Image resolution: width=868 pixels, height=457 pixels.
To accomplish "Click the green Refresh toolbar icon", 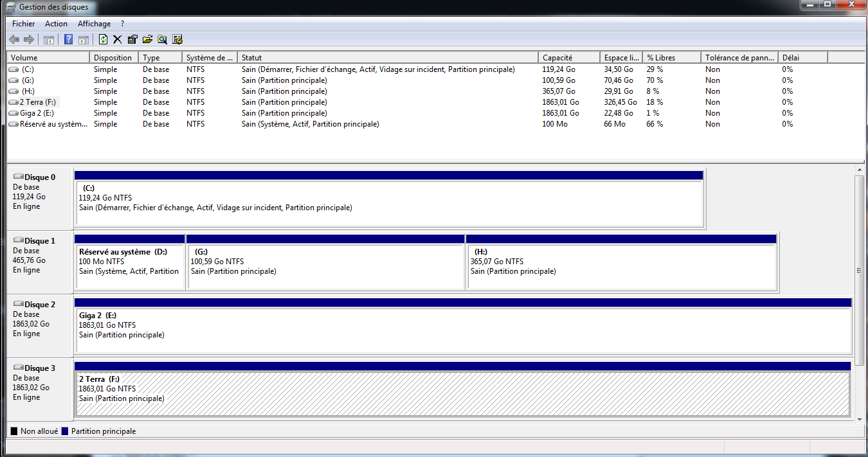I will tap(103, 40).
